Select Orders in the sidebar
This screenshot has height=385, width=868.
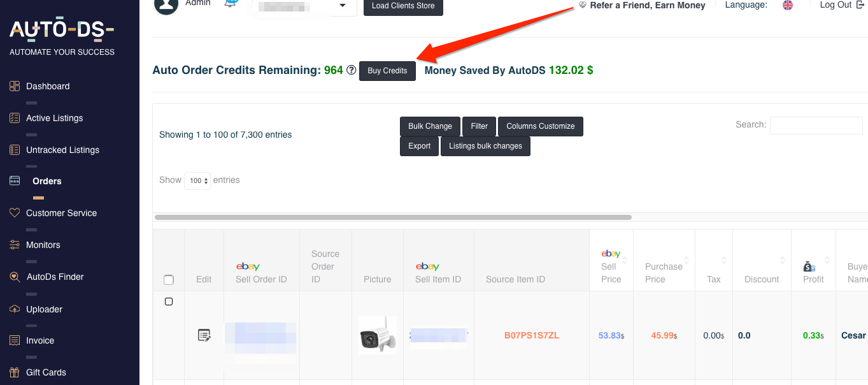coord(47,181)
